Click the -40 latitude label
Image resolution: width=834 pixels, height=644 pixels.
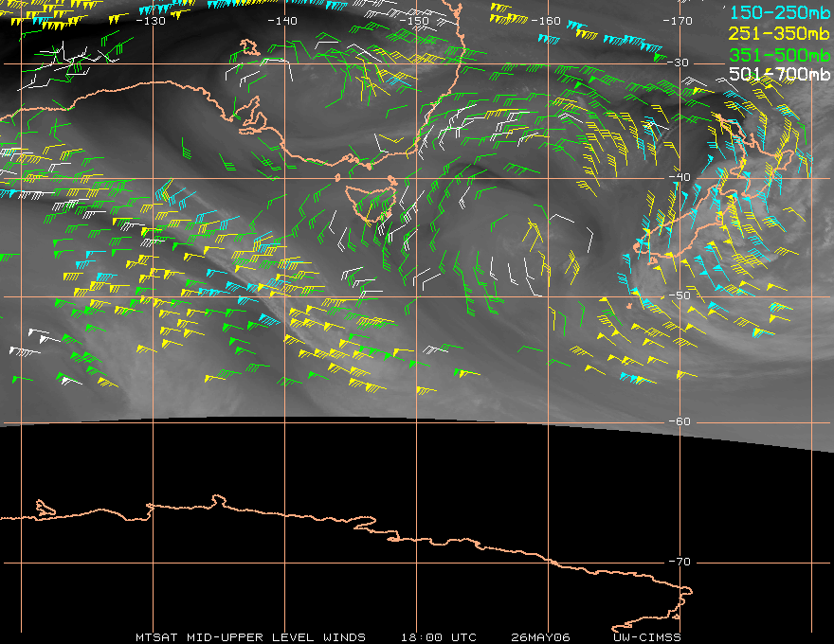coord(680,177)
